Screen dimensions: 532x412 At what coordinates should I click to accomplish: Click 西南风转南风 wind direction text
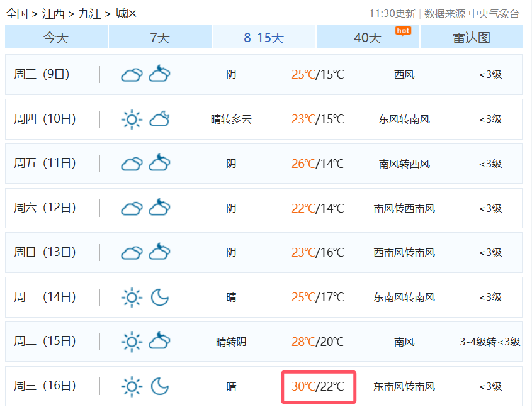point(404,253)
